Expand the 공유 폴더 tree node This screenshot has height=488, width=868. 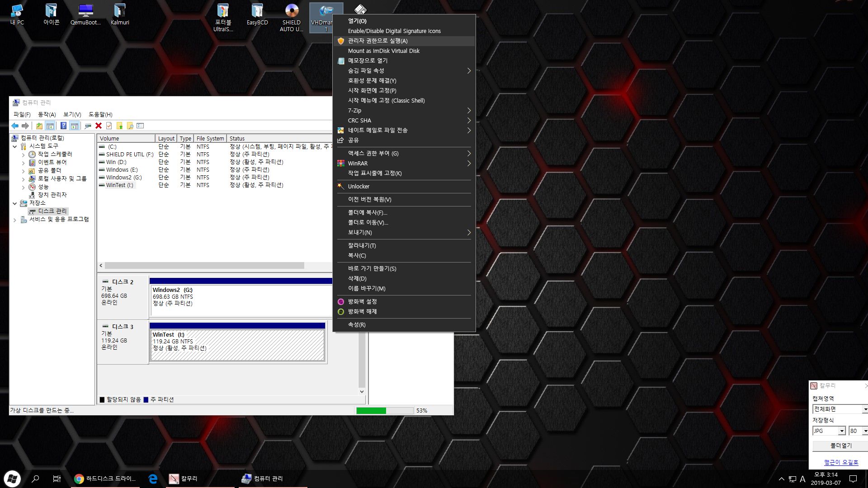click(x=24, y=171)
